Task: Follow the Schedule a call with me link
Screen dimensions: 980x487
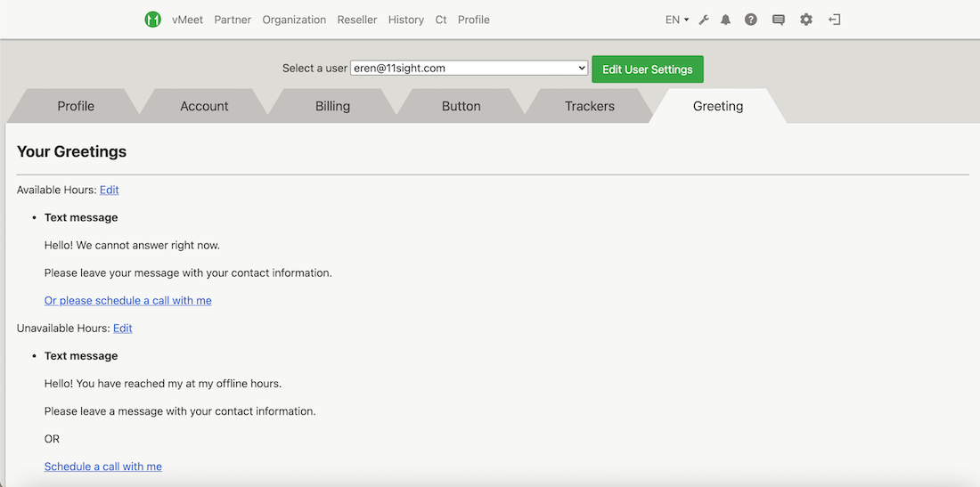Action: (x=103, y=467)
